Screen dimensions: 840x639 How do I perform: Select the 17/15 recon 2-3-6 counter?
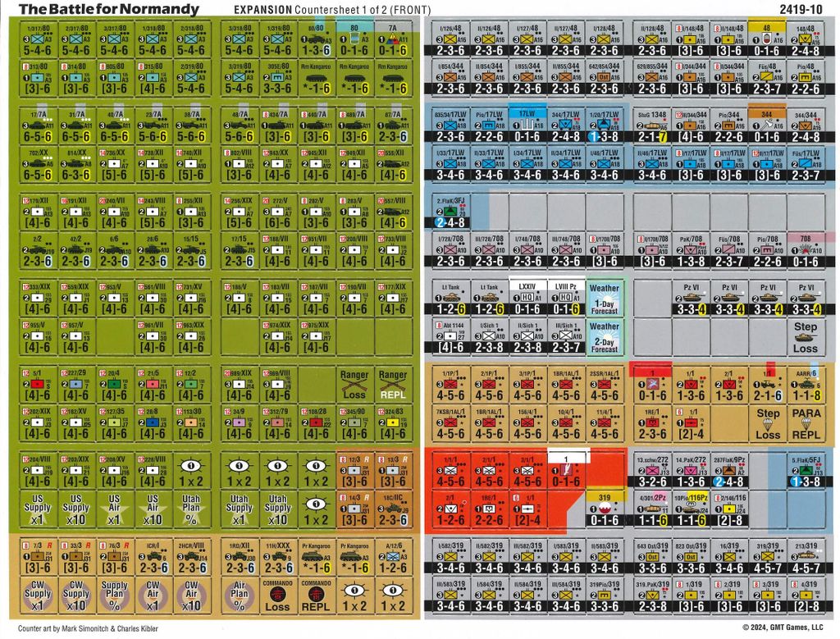point(239,249)
